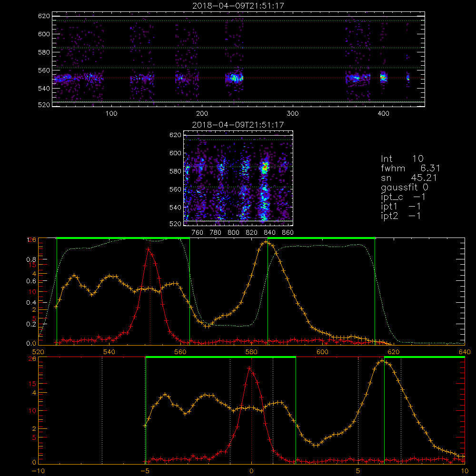Click the timestamp title above the small spectrogram

(238, 124)
